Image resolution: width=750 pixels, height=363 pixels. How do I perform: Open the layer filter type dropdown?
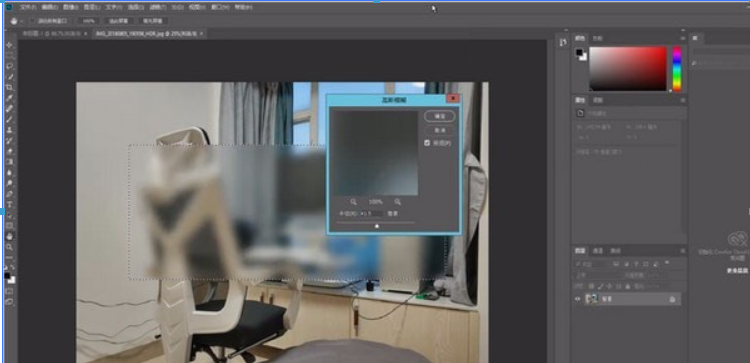tap(590, 264)
